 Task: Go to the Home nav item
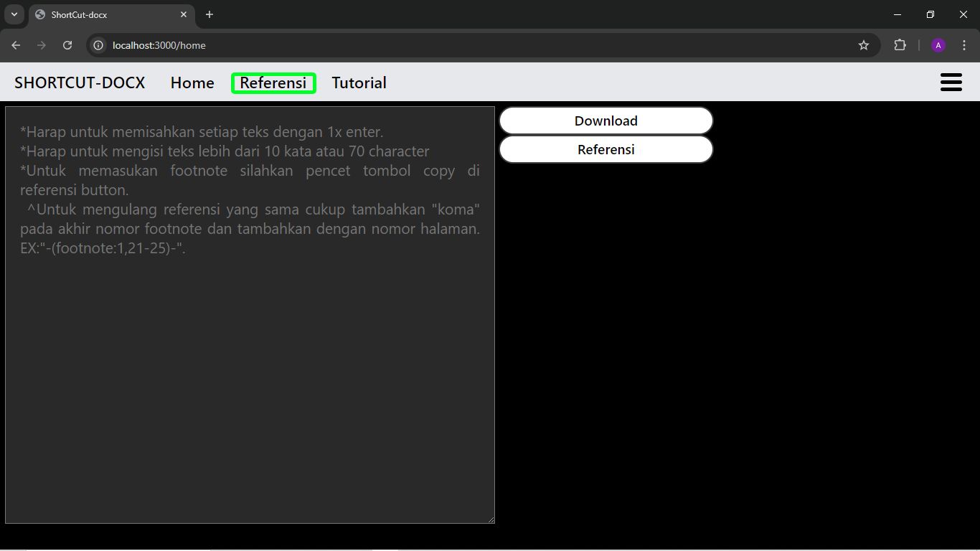click(192, 83)
